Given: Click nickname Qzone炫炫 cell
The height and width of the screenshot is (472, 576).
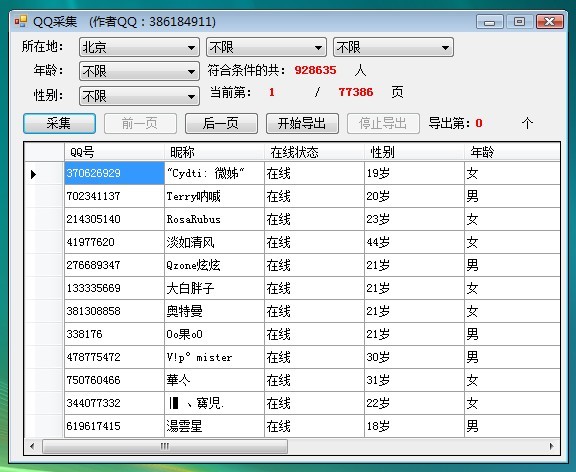Looking at the screenshot, I should click(x=215, y=265).
